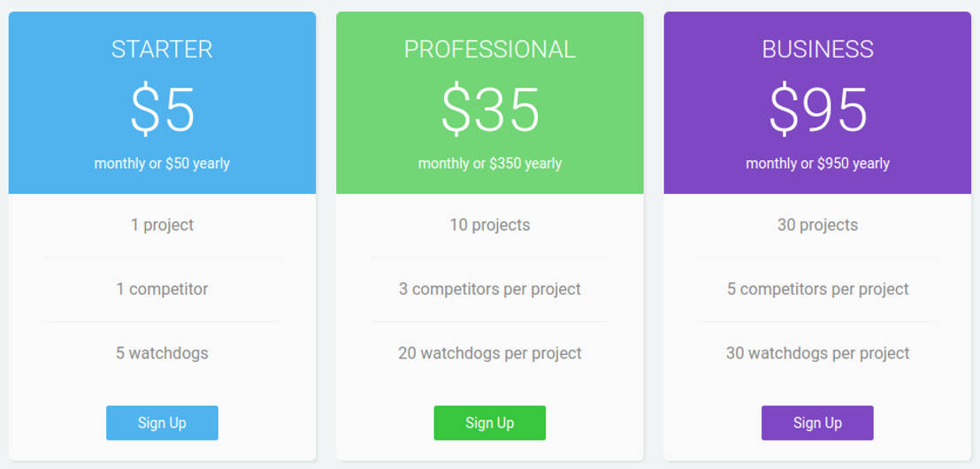Click the "monthly or $50 yearly" text

pos(162,164)
